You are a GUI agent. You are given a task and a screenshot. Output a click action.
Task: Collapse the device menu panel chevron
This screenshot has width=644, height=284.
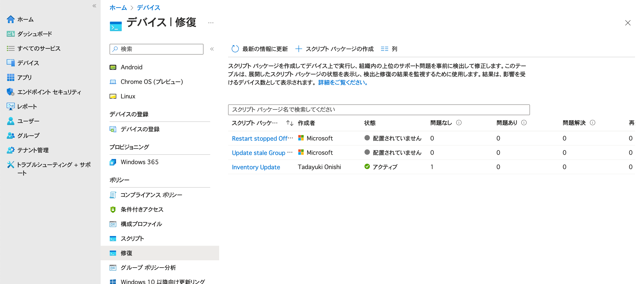[x=212, y=49]
